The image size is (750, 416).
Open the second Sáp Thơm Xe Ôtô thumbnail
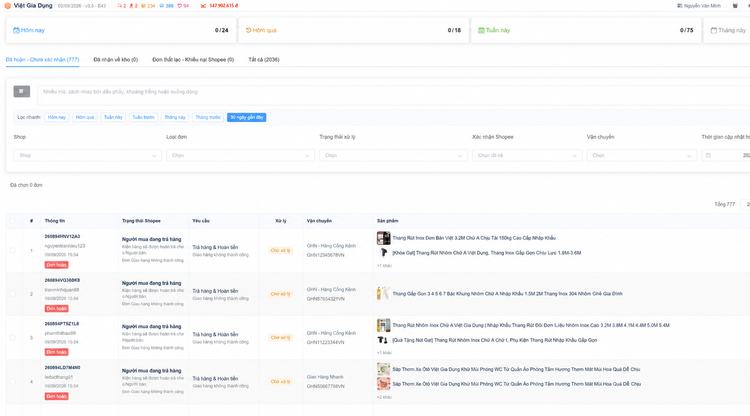point(383,384)
